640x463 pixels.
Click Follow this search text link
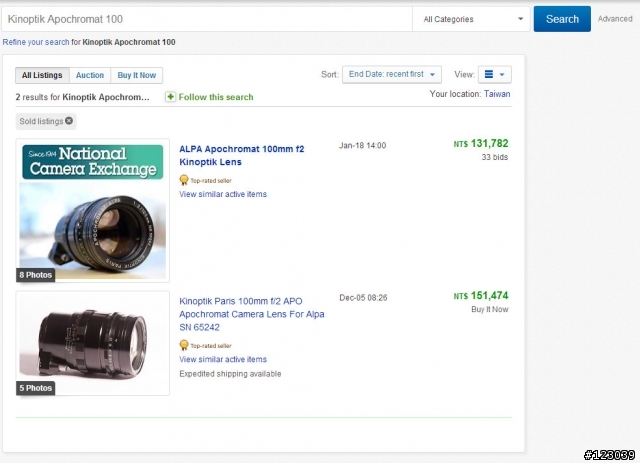(216, 97)
